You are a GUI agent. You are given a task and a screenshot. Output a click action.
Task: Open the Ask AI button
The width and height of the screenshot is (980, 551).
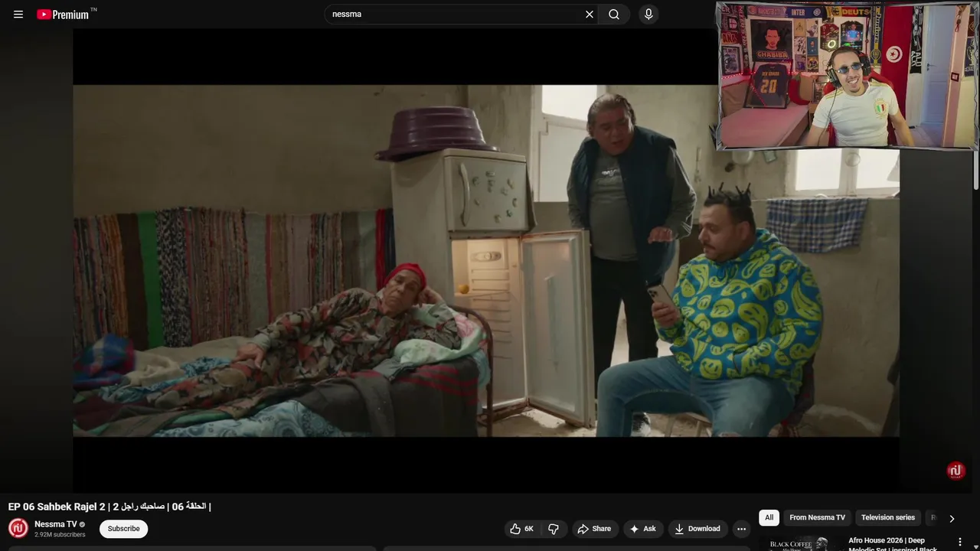coord(643,529)
